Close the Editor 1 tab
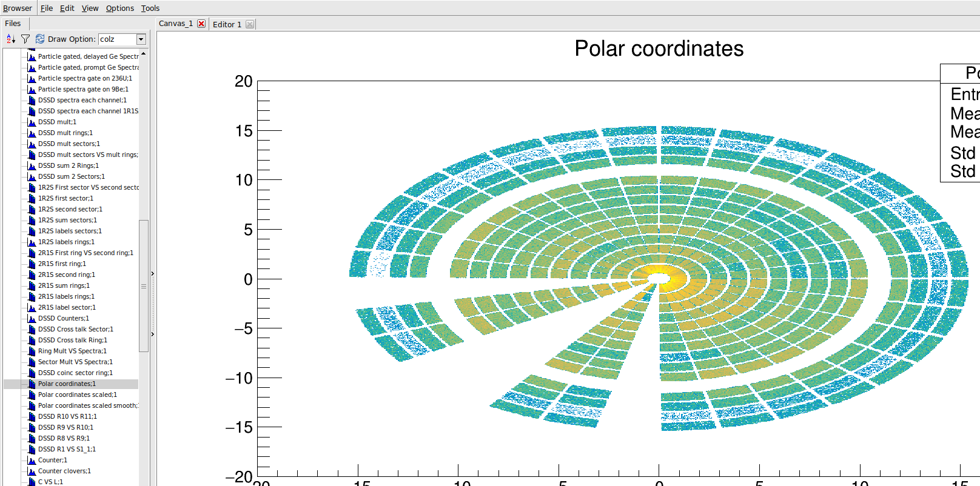Viewport: 980px width, 486px height. [x=250, y=24]
